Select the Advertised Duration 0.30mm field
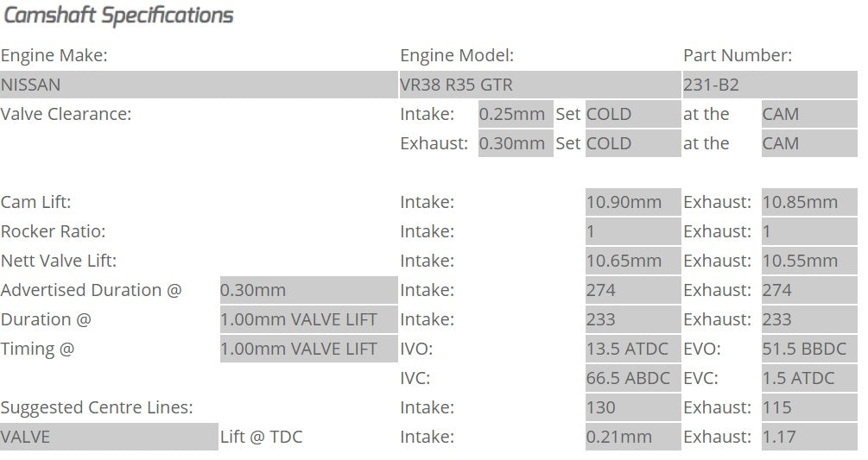 [308, 291]
